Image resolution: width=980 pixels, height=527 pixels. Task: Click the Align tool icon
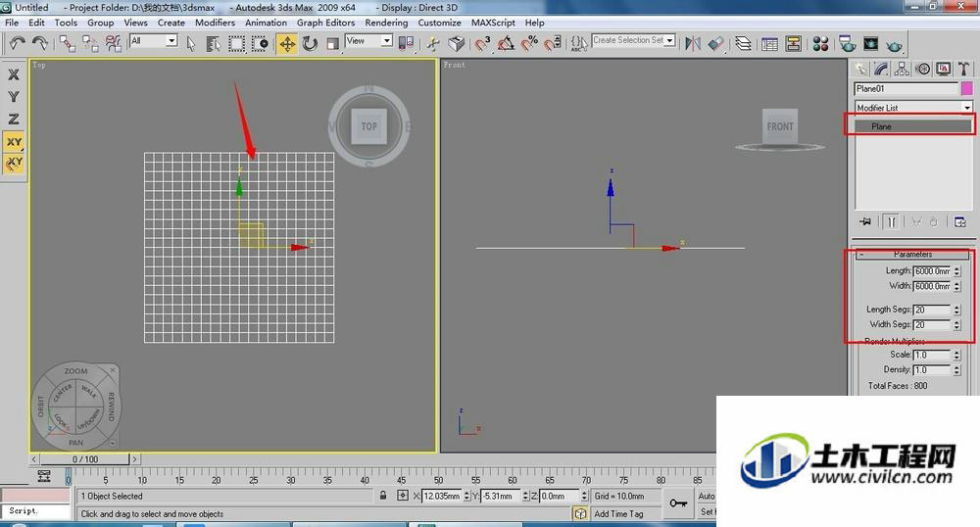(716, 44)
